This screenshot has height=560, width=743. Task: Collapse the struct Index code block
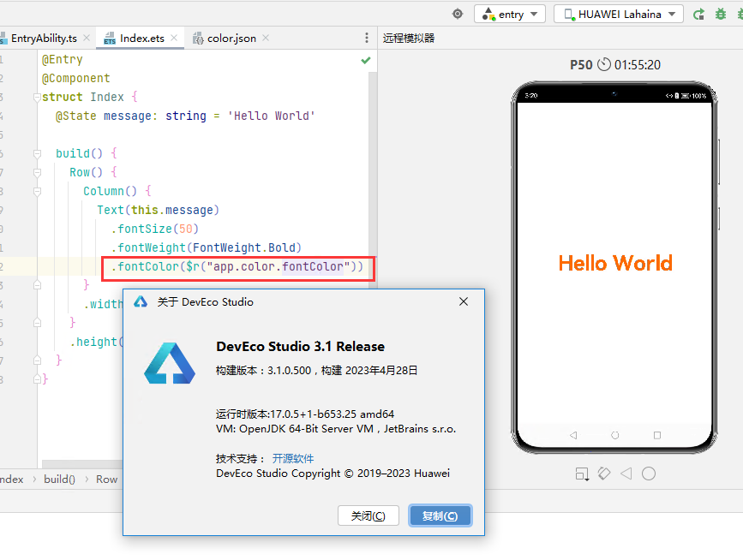click(37, 97)
